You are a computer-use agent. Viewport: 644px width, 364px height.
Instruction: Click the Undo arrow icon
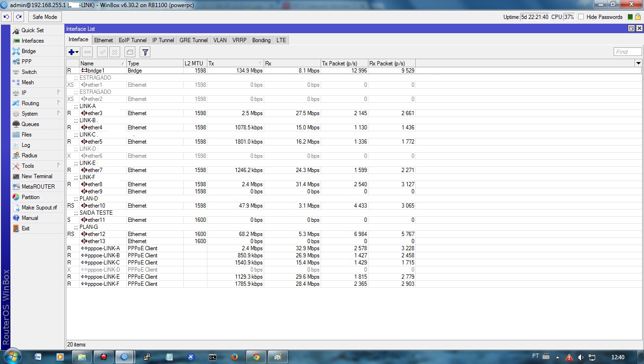tap(6, 17)
